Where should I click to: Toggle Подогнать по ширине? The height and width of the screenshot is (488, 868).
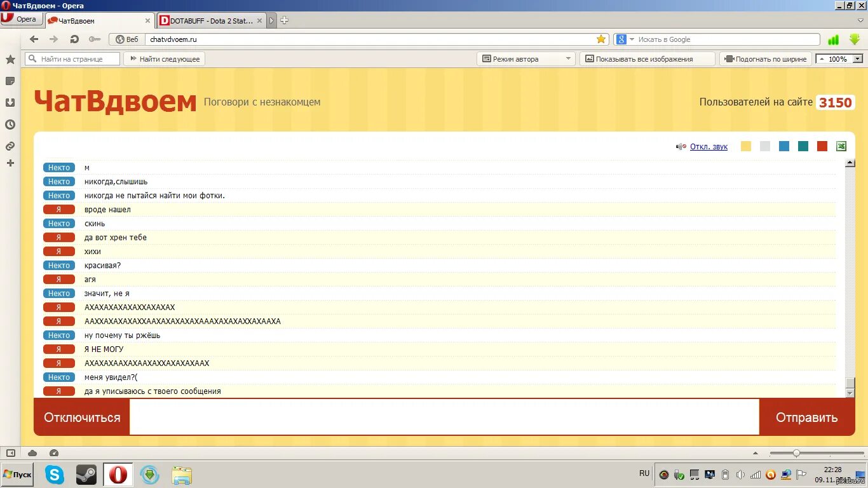766,59
